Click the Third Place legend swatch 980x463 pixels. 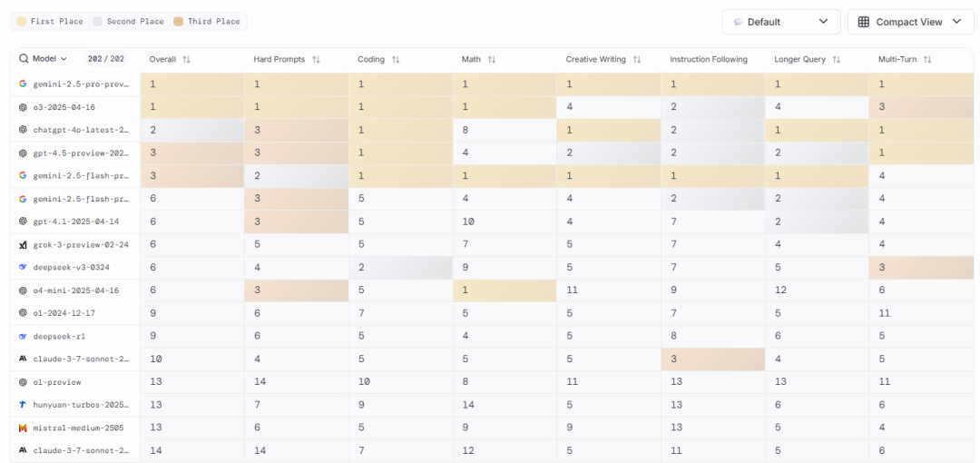[179, 21]
